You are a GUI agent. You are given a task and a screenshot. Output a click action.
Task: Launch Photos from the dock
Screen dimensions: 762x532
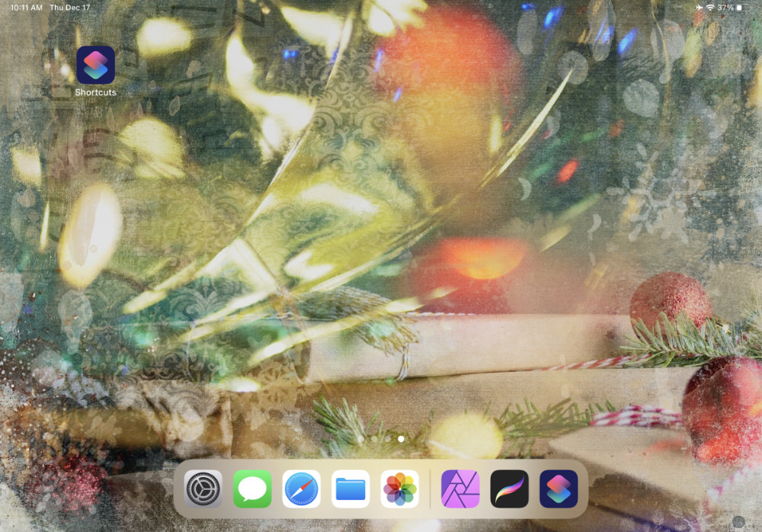click(399, 489)
